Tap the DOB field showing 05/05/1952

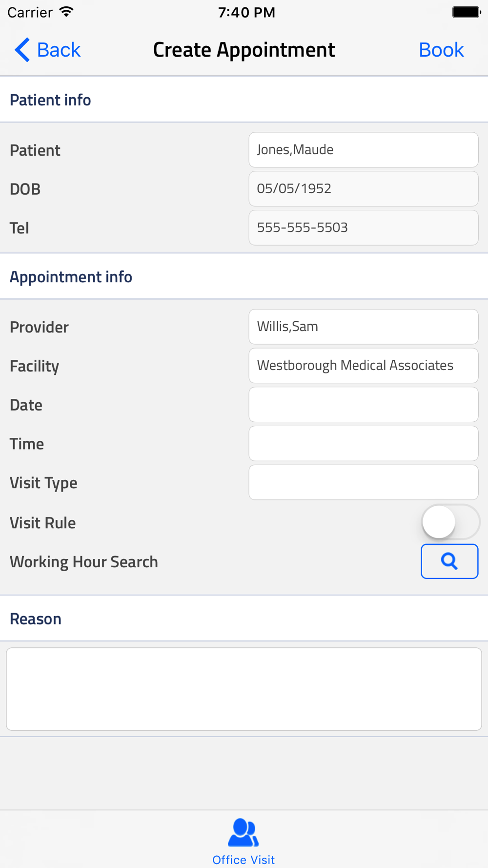pyautogui.click(x=363, y=189)
